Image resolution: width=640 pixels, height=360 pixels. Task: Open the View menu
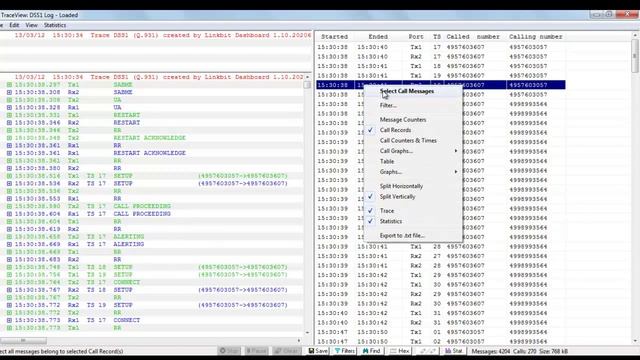click(31, 25)
